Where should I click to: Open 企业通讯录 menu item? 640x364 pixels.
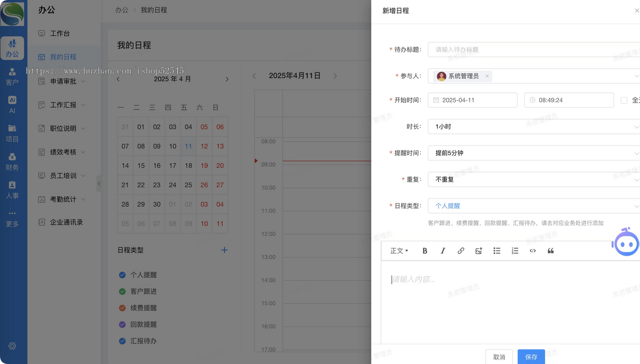tap(64, 222)
